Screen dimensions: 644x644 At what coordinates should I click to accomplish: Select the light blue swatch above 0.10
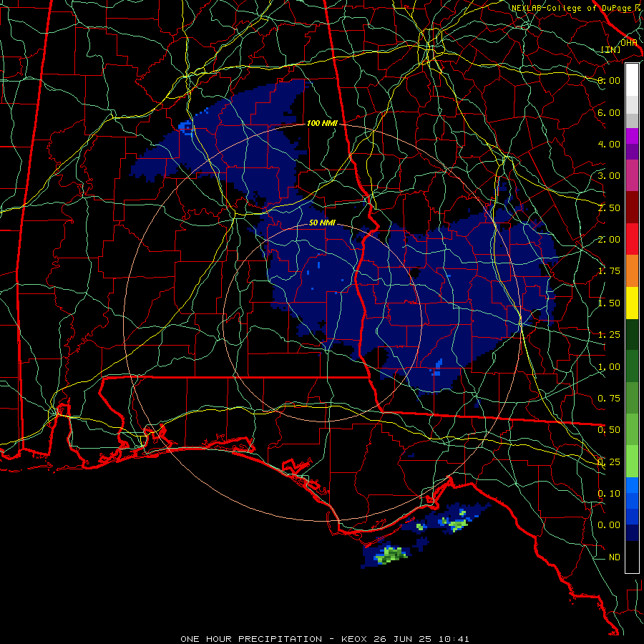[x=632, y=485]
